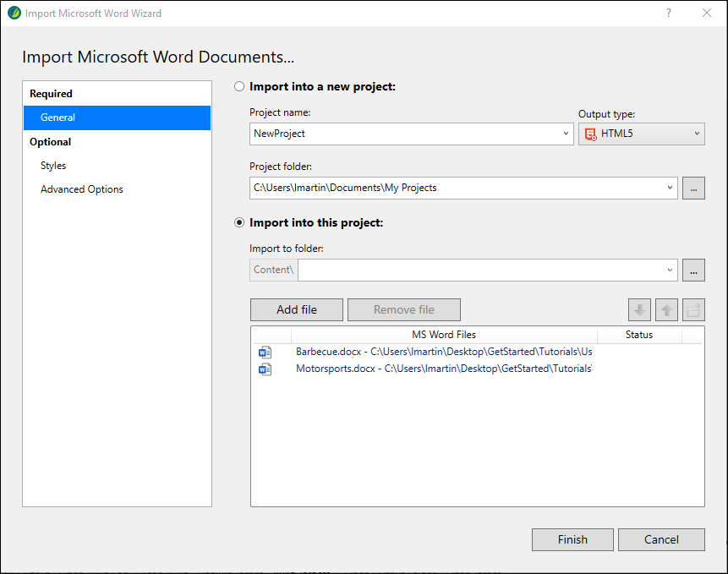Browse for the project folder

[693, 188]
